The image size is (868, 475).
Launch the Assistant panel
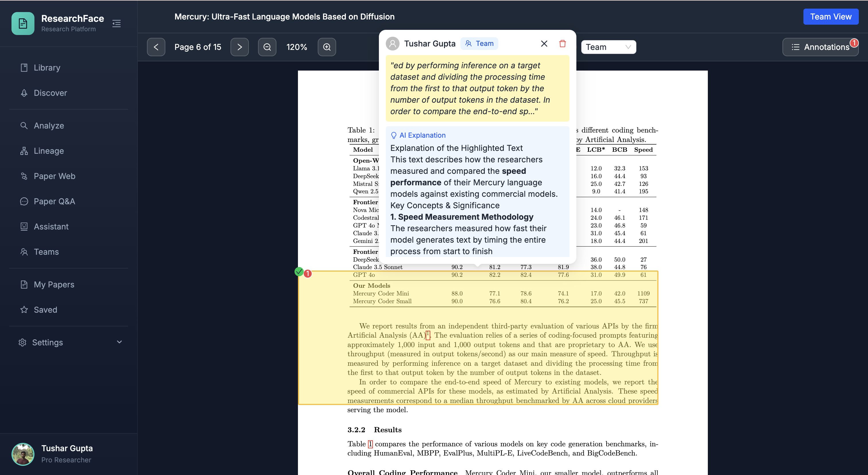pos(51,226)
